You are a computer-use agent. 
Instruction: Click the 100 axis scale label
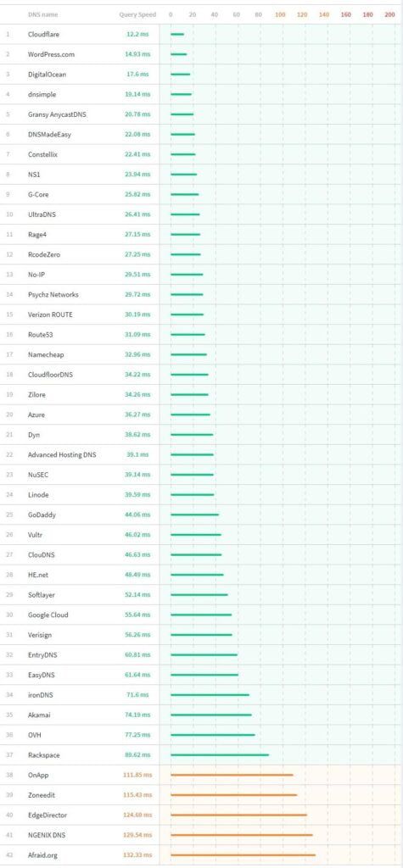point(280,15)
